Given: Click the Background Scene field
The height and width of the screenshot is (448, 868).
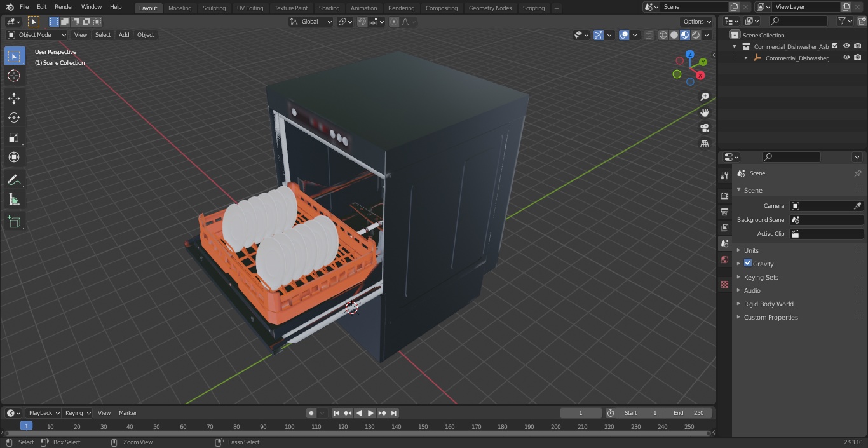Looking at the screenshot, I should click(826, 220).
